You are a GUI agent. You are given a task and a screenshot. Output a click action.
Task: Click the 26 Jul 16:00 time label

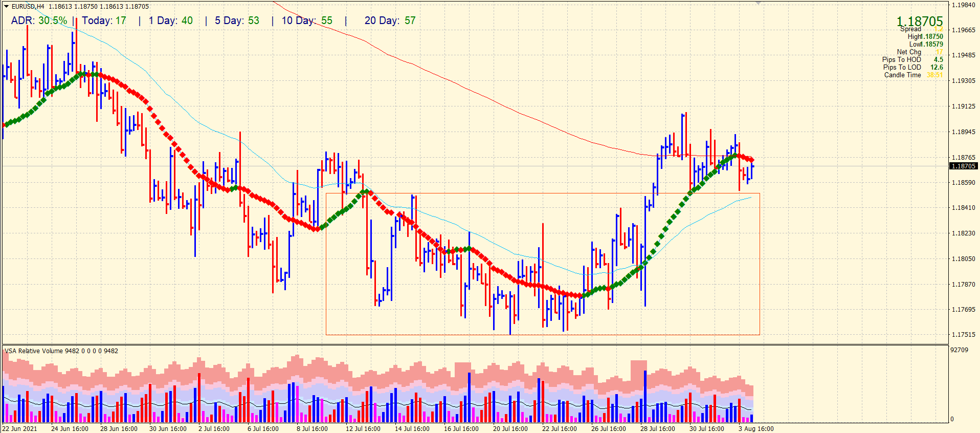click(609, 429)
